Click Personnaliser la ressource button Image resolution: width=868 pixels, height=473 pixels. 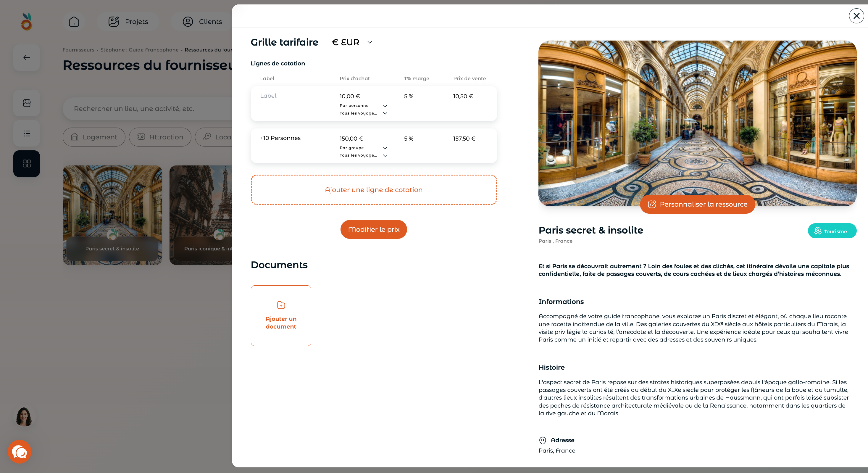(698, 204)
